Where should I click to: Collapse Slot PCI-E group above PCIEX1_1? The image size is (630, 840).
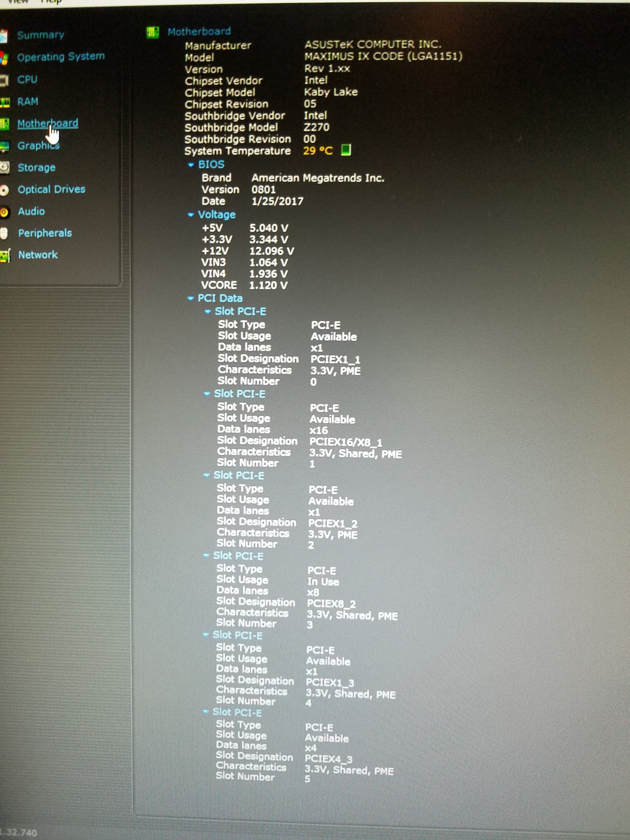pyautogui.click(x=207, y=312)
